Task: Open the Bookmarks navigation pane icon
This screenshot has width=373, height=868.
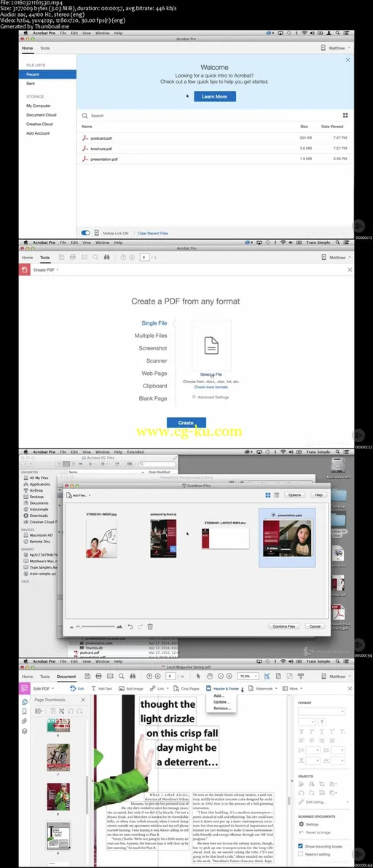Action: click(24, 711)
